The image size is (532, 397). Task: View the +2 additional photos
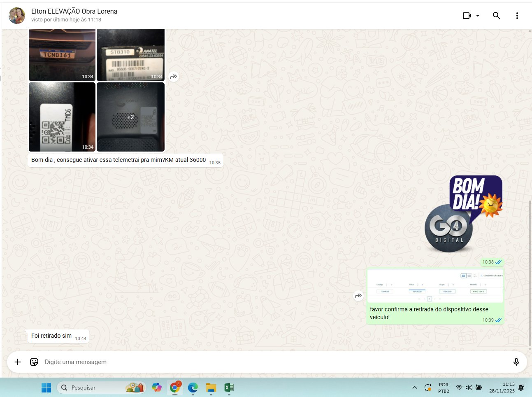(130, 117)
